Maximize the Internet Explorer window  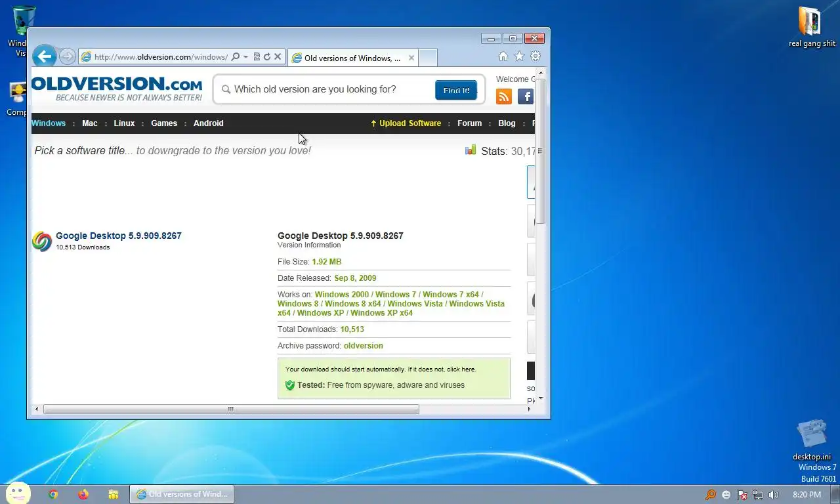513,39
